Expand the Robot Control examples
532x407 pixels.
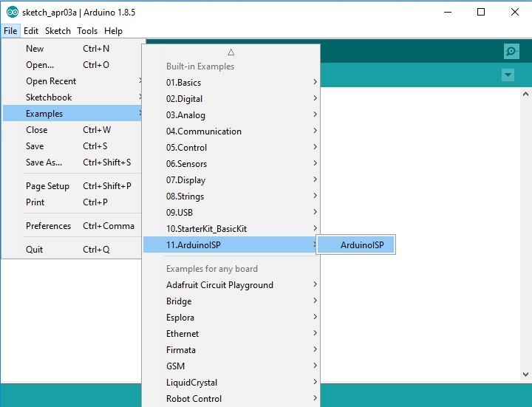(x=231, y=399)
